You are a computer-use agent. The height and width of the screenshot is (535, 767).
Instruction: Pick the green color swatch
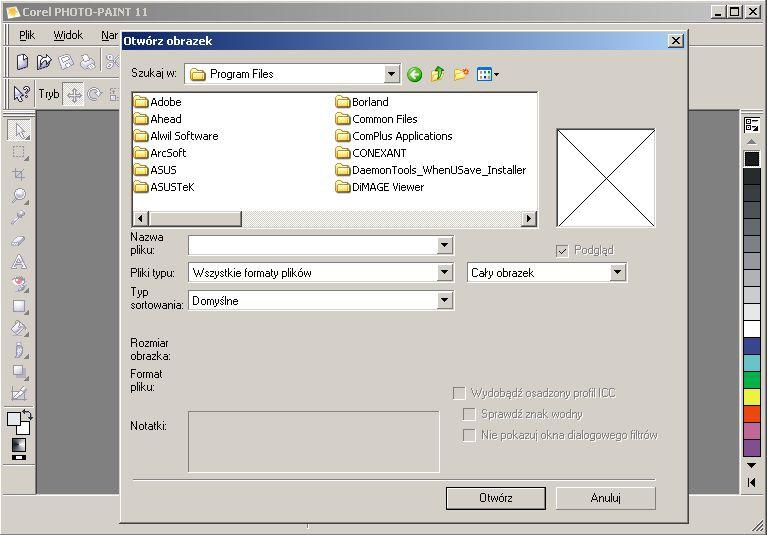click(752, 379)
